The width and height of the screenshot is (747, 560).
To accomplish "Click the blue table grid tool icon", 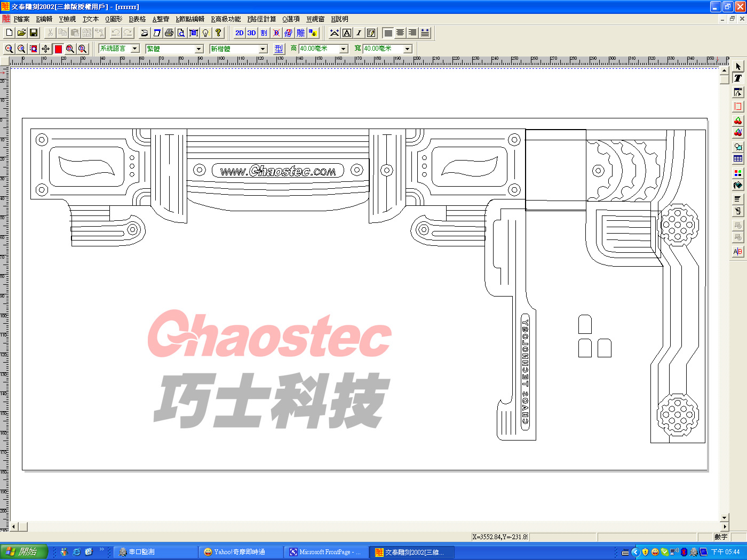I will tap(738, 159).
